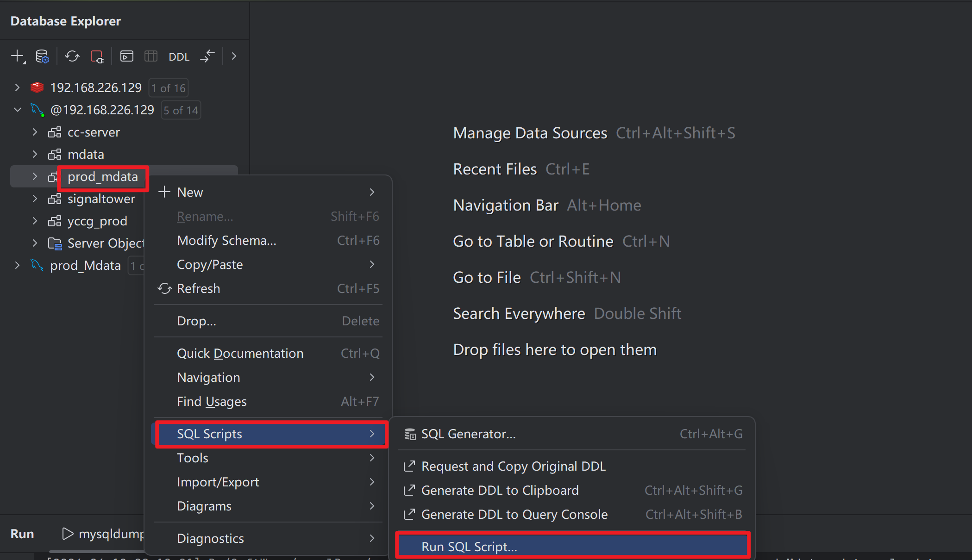Click the Refresh toolbar icon
The height and width of the screenshot is (560, 972).
pyautogui.click(x=72, y=56)
